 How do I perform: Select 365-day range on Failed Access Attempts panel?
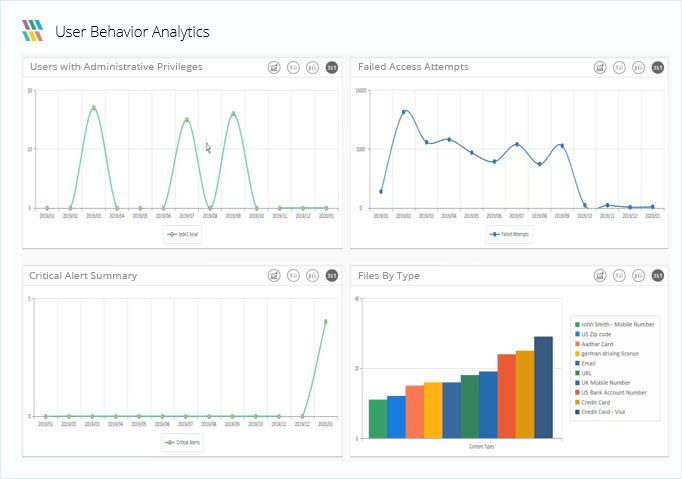(x=658, y=67)
